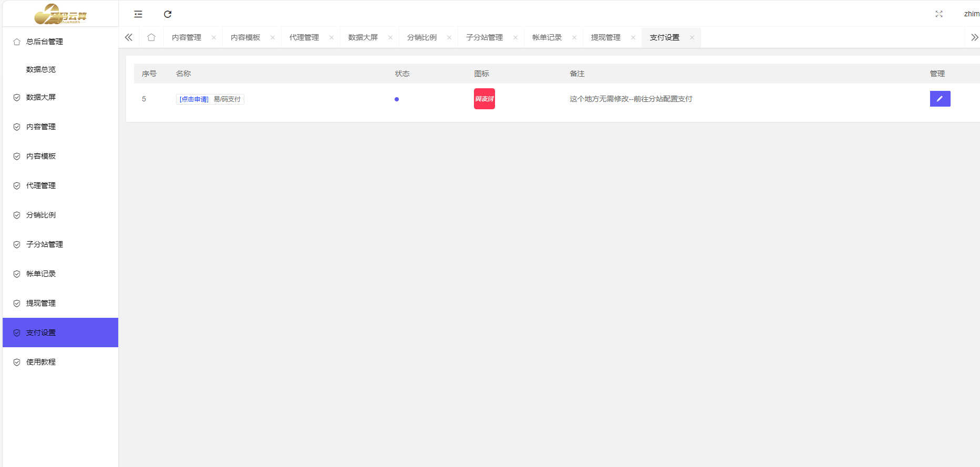Open 子分站管理 in the sidebar

pos(60,244)
